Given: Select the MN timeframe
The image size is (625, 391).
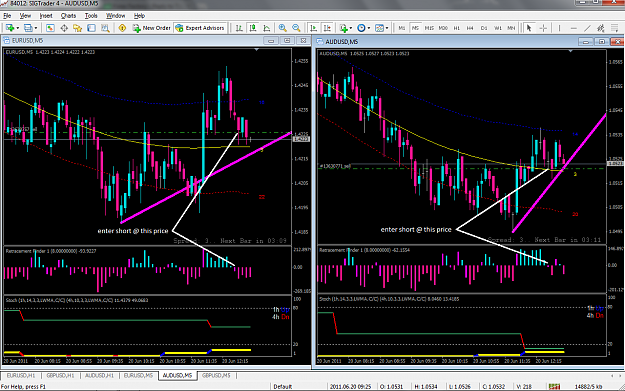Looking at the screenshot, I should click(x=511, y=28).
